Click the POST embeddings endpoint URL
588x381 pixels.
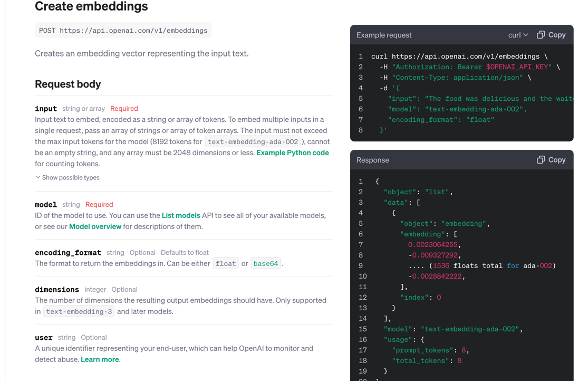coord(123,31)
